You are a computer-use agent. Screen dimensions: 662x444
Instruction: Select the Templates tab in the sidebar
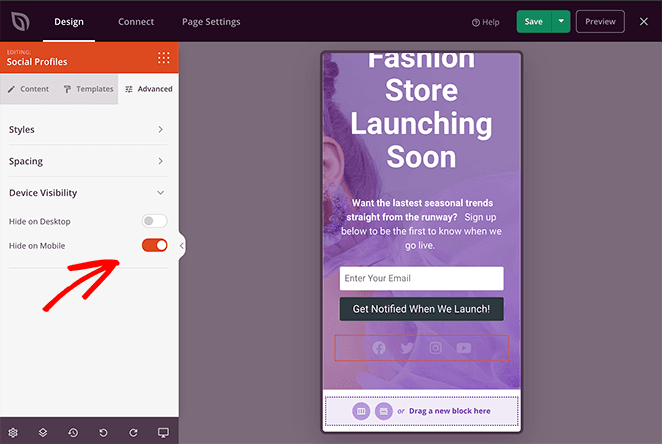88,89
